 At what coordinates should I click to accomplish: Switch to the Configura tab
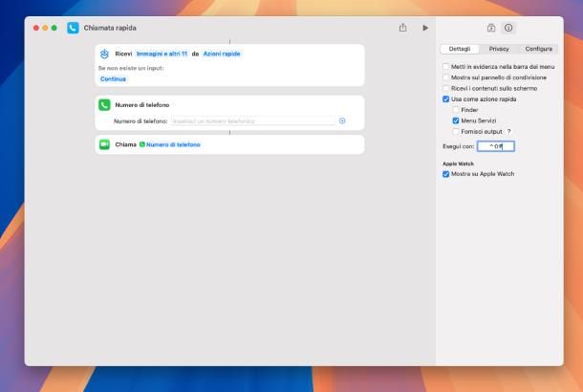[538, 49]
